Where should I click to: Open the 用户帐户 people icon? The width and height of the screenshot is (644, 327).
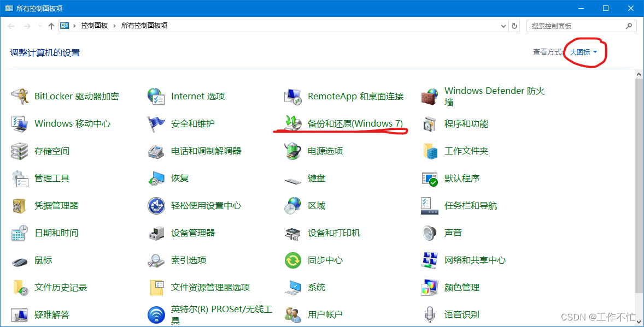293,314
